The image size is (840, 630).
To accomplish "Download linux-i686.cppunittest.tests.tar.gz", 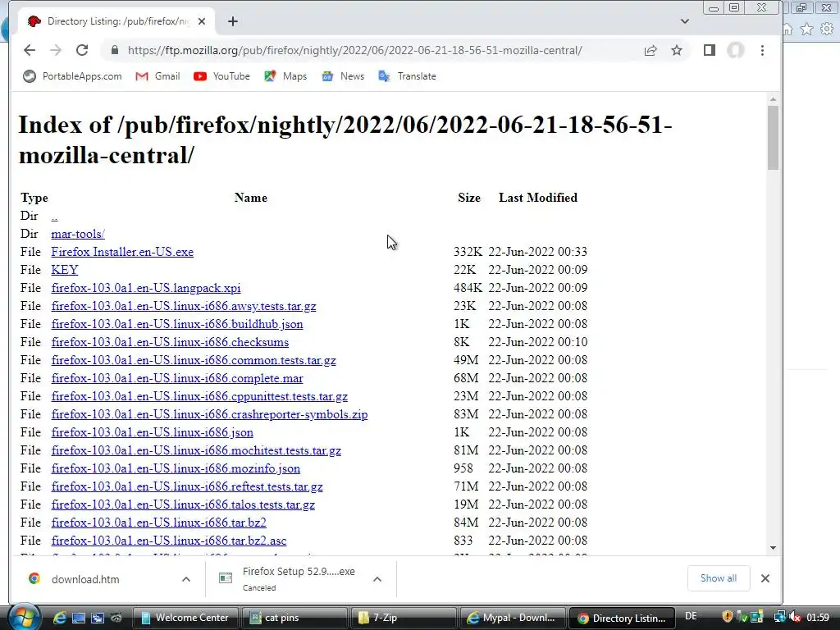I will point(199,396).
